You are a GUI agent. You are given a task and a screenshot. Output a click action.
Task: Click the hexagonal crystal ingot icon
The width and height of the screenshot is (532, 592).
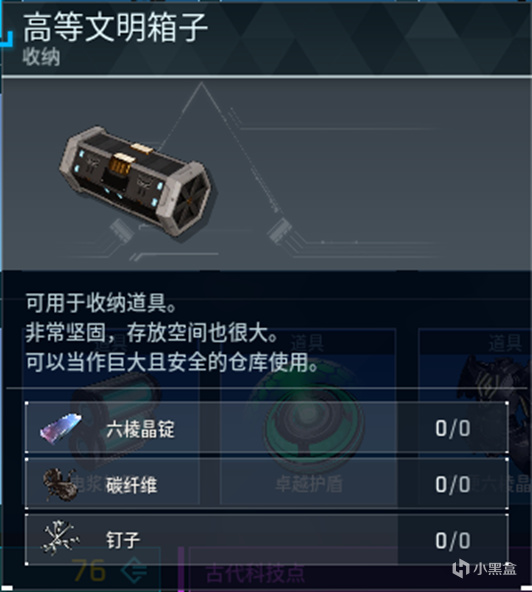coord(61,429)
